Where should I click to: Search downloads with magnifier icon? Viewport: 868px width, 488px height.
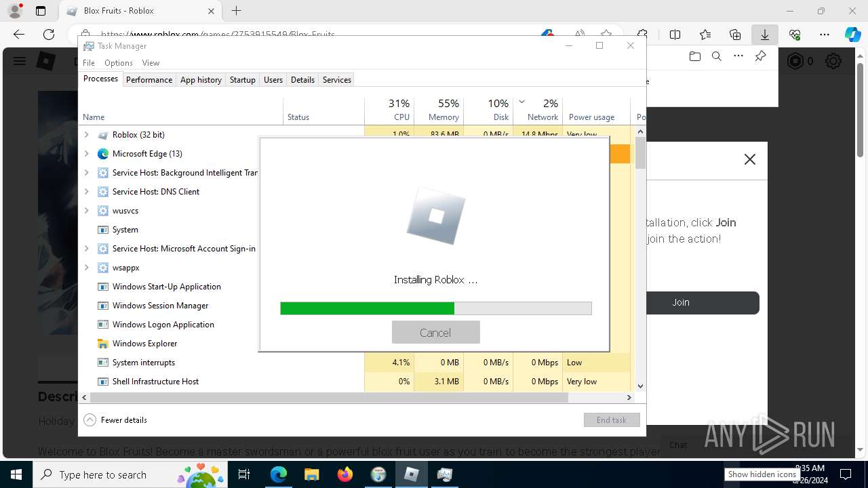point(716,57)
